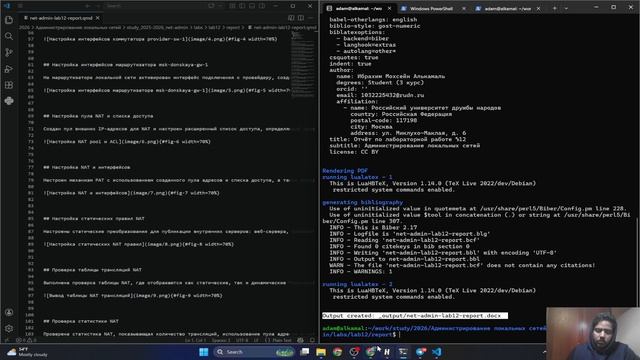The width and height of the screenshot is (640, 360).
Task: Close the net-admin-lab12-report.qmd tab
Action: [98, 18]
